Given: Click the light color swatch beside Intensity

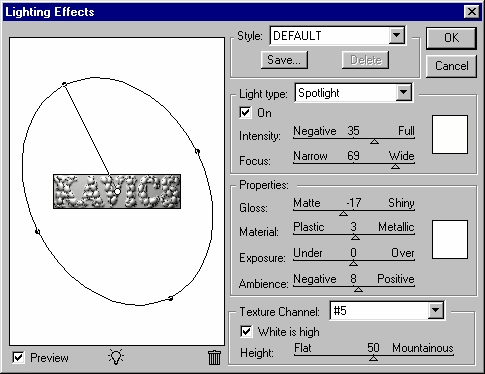Looking at the screenshot, I should pos(450,134).
